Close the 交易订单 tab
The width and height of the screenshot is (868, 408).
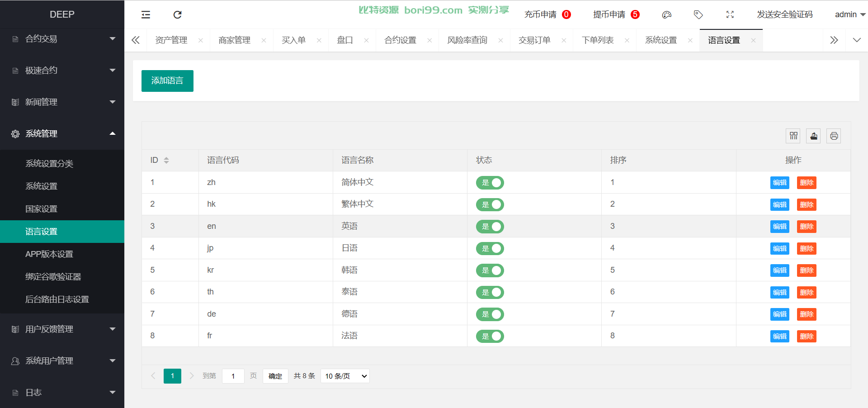(x=564, y=40)
